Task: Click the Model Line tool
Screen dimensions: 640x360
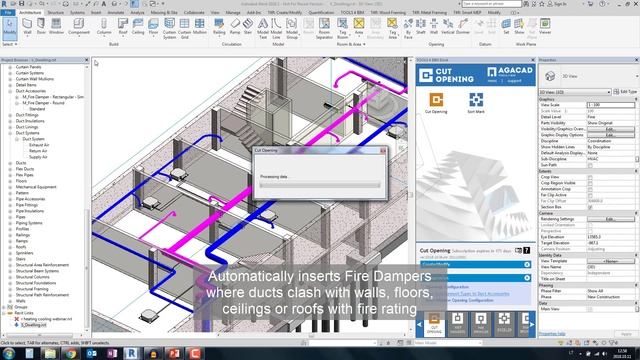Action: [276, 29]
